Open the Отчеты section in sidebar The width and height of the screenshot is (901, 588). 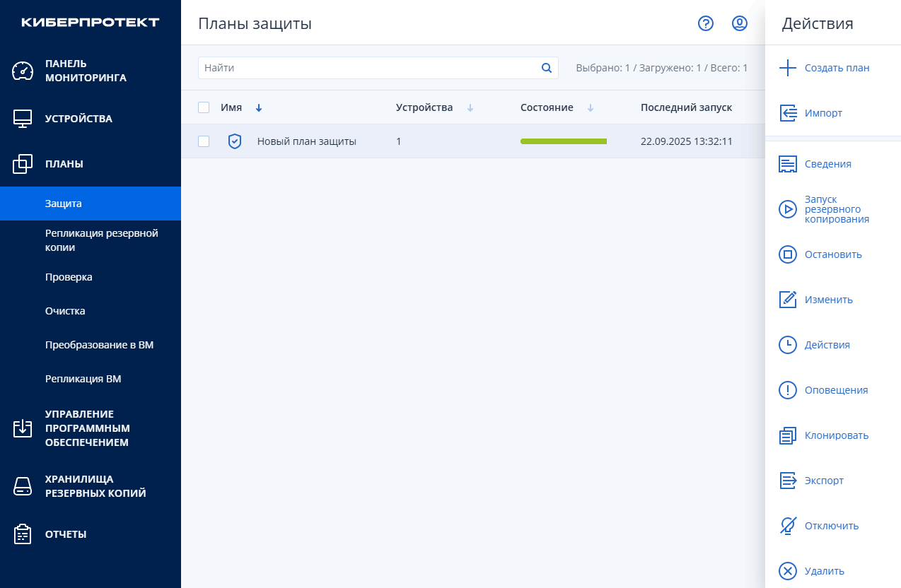click(66, 534)
